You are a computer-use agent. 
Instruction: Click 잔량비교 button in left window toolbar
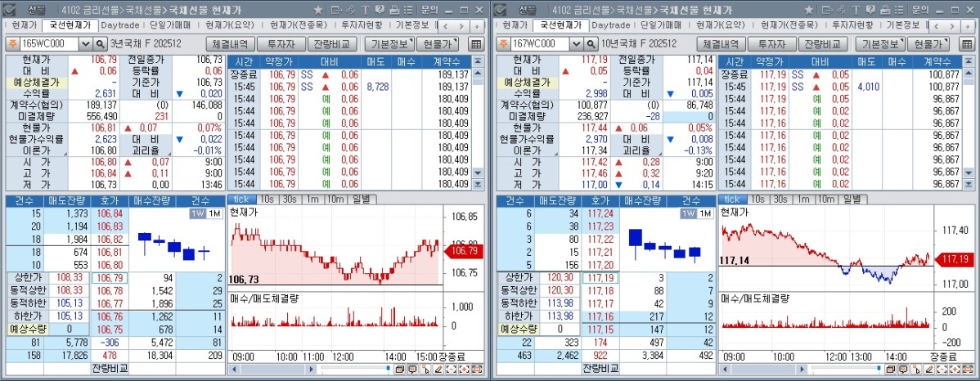tap(332, 44)
